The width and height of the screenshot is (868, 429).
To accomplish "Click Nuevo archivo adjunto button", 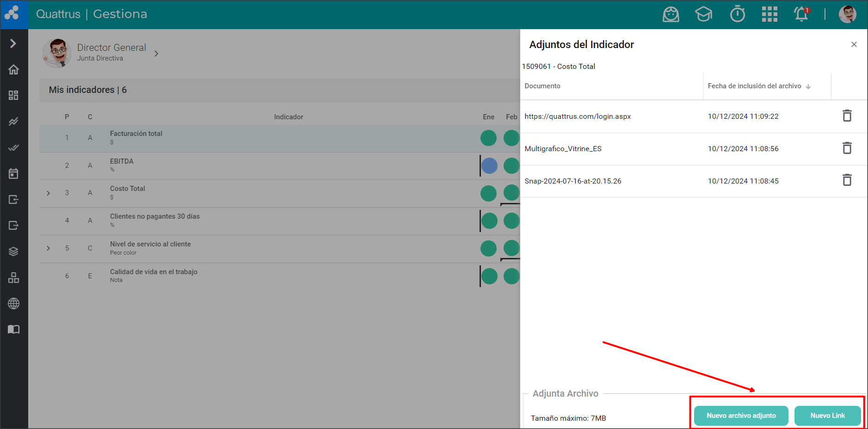I will pos(741,416).
